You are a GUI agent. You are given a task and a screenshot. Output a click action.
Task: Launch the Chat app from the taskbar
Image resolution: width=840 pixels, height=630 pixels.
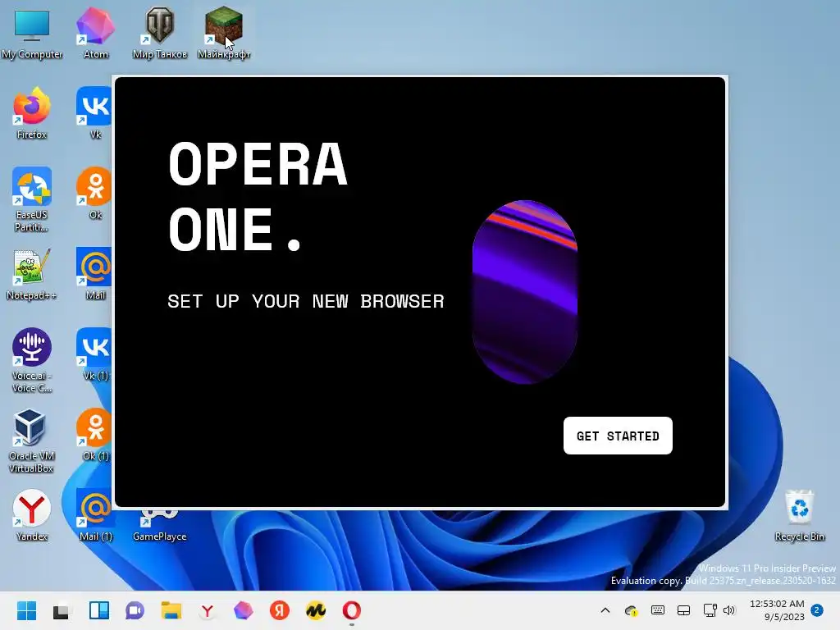(x=135, y=610)
